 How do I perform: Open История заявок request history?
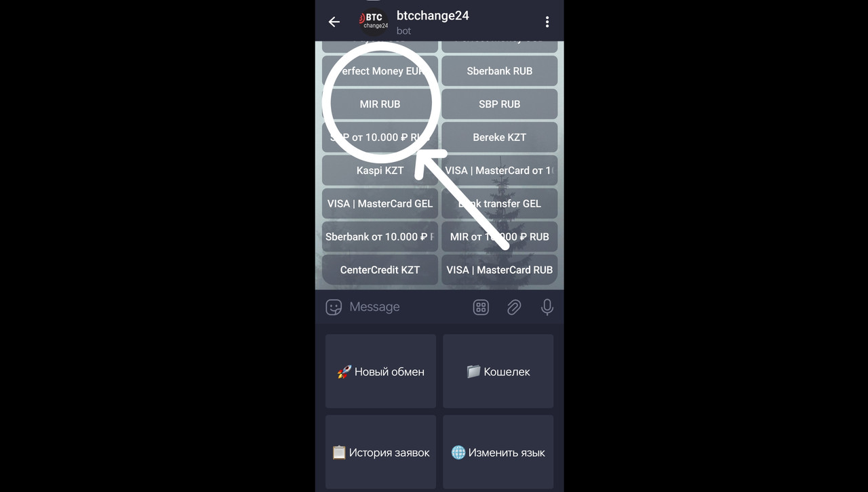click(380, 452)
